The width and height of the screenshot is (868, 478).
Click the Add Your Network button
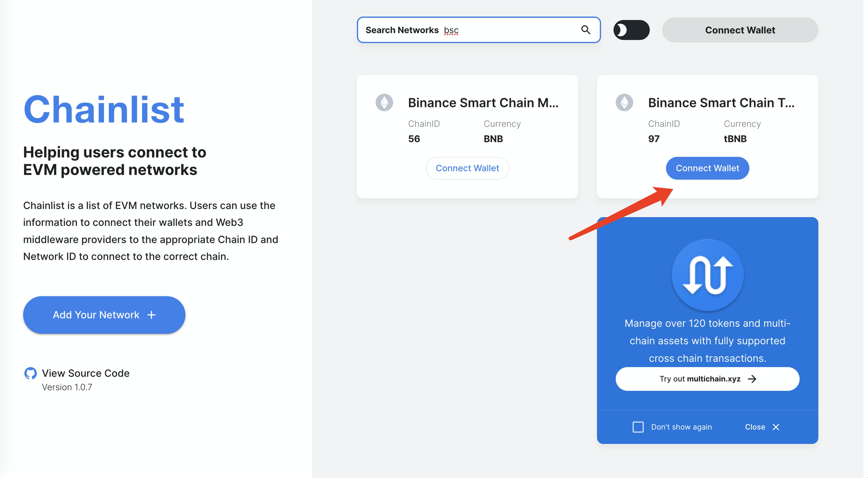click(x=104, y=315)
